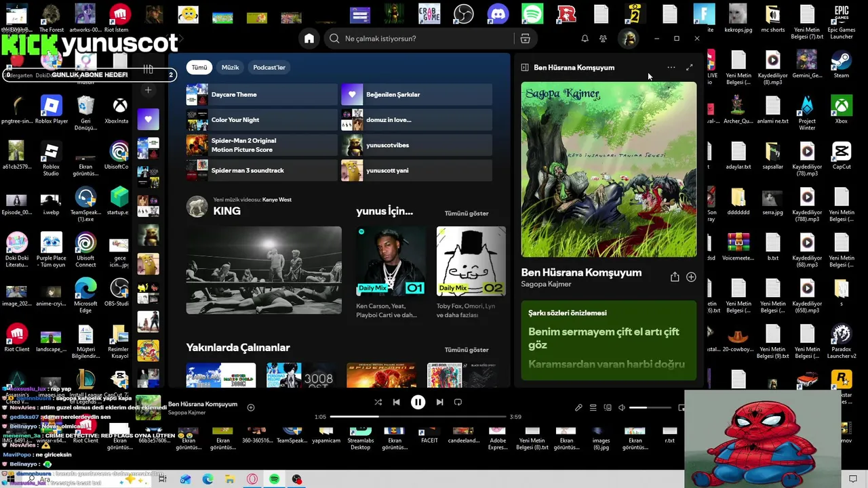Open the Friend Activity people icon
The image size is (868, 488).
(603, 39)
